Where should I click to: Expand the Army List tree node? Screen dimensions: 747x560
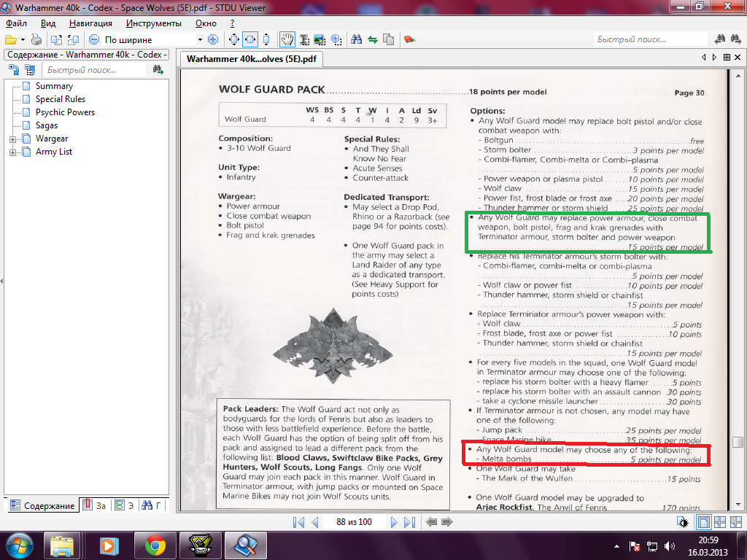13,152
